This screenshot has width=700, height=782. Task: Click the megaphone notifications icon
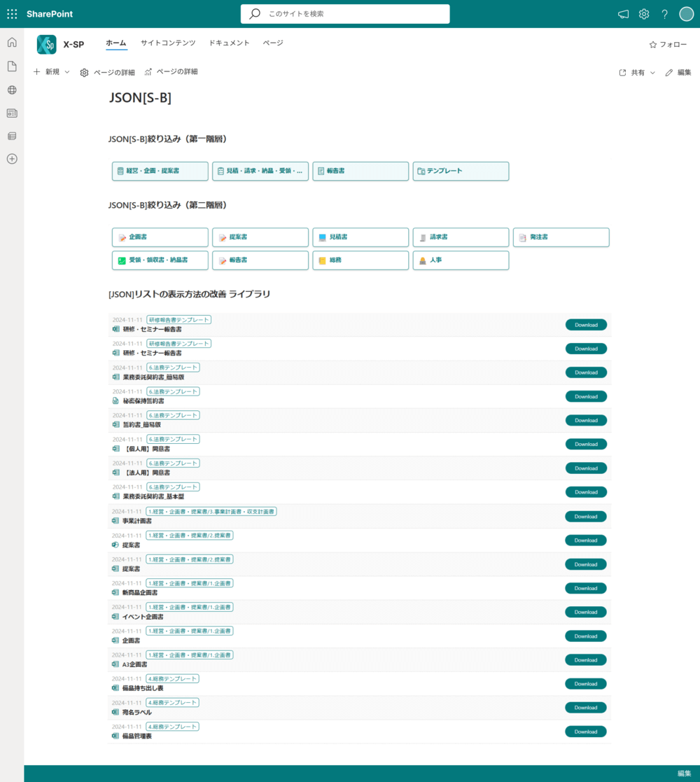click(623, 14)
